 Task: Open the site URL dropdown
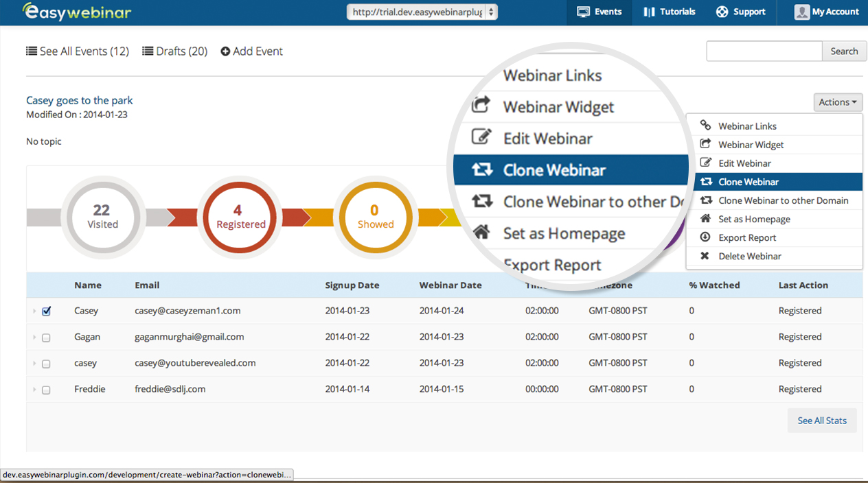(x=422, y=12)
